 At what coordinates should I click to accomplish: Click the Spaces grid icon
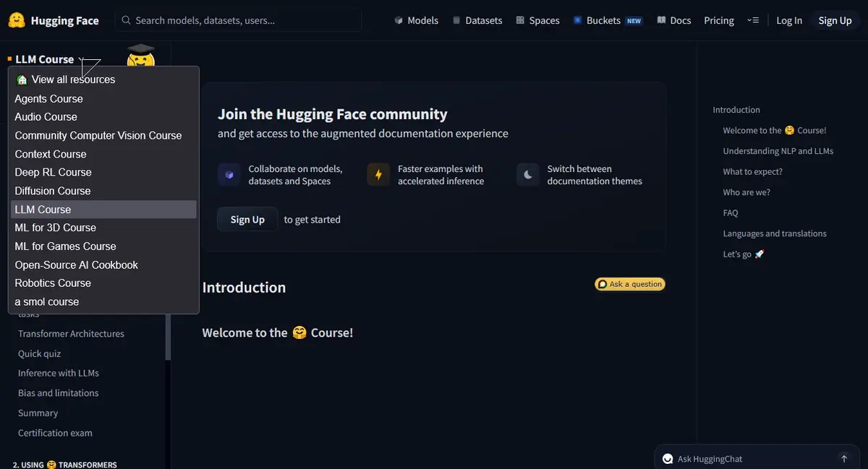520,20
